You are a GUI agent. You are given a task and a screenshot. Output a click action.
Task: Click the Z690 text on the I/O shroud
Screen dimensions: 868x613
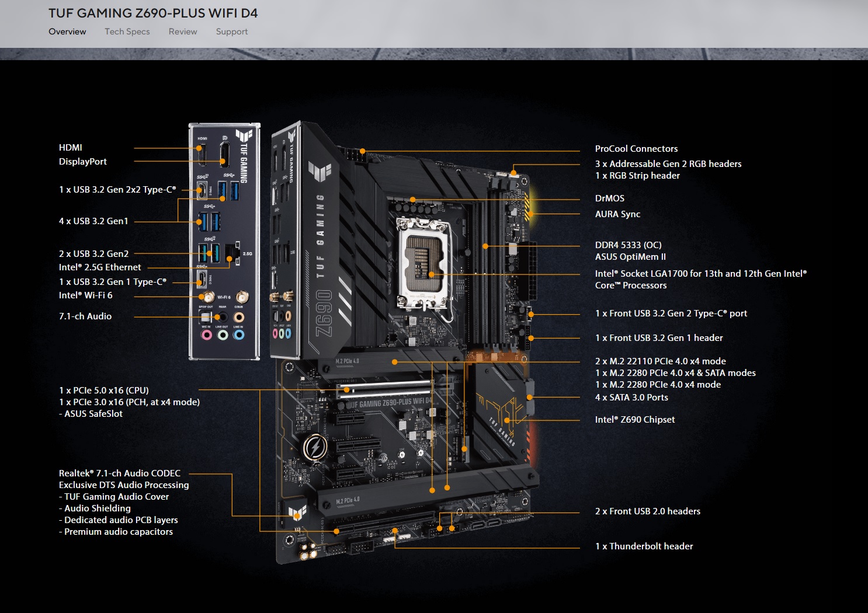(x=325, y=314)
